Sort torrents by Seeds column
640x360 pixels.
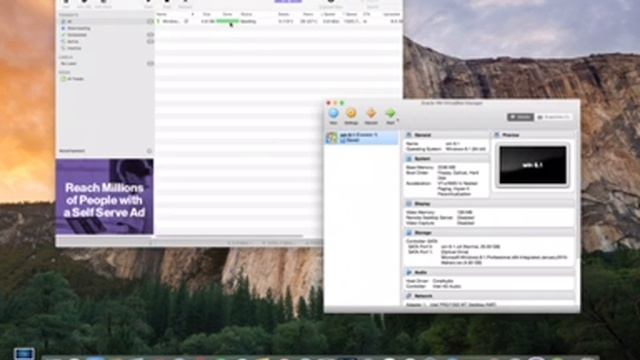(x=284, y=14)
